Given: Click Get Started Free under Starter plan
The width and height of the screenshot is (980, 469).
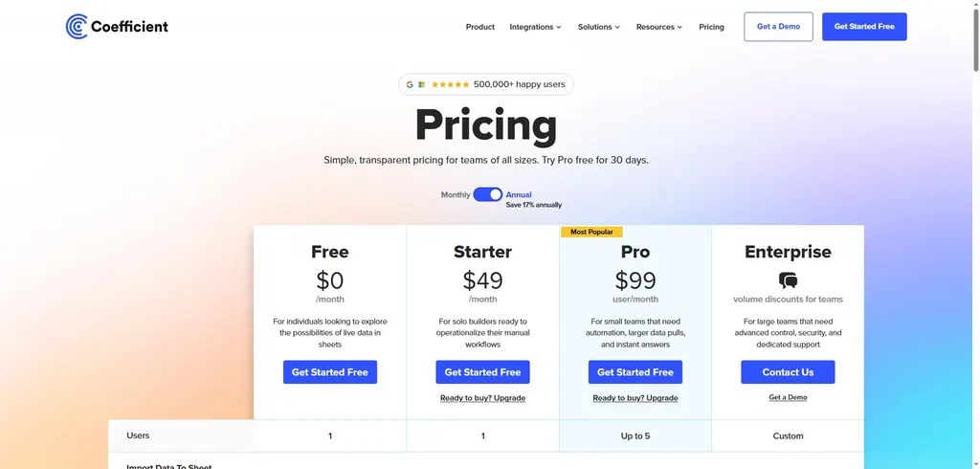Looking at the screenshot, I should click(482, 372).
